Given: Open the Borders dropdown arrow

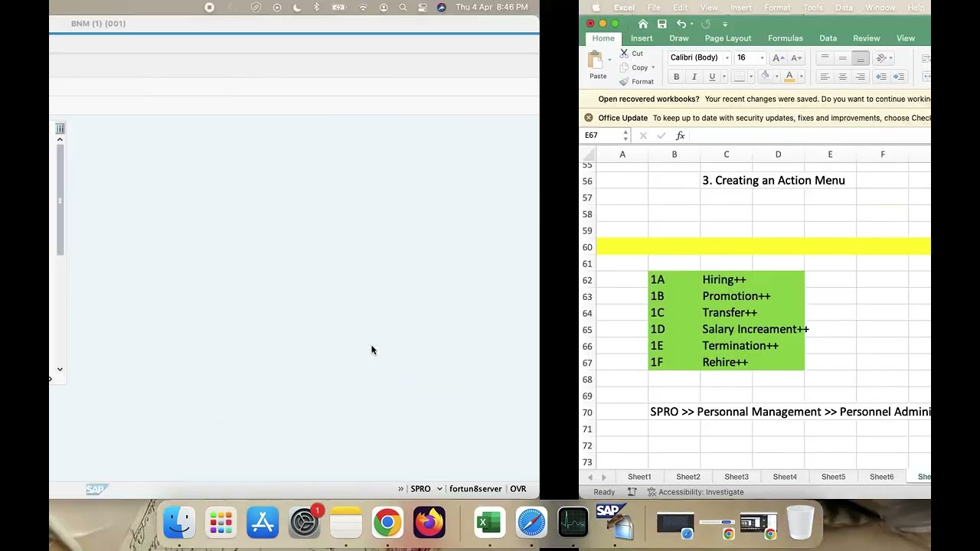Looking at the screenshot, I should (750, 77).
